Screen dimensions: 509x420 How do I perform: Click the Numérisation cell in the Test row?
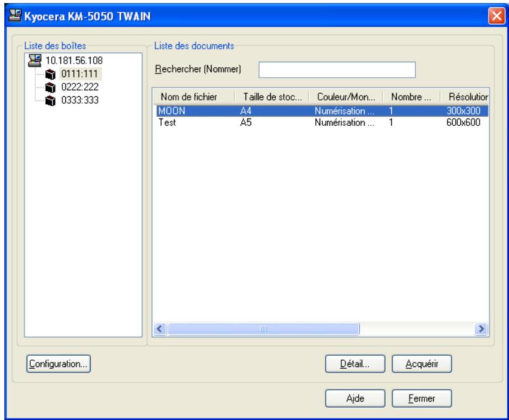pyautogui.click(x=344, y=122)
